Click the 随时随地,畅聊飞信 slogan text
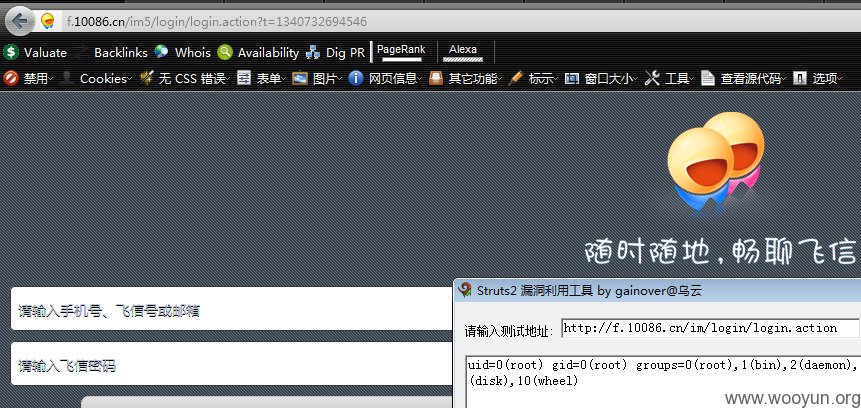The image size is (861, 408). click(721, 251)
